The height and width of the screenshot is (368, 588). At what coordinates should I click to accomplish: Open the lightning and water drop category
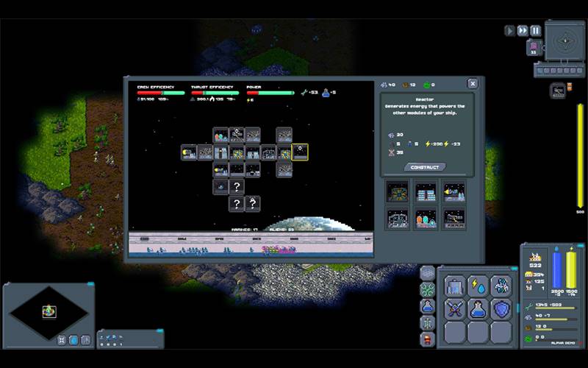478,285
